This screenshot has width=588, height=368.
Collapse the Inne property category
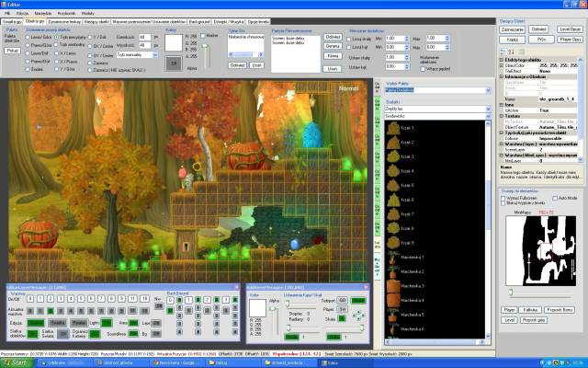[502, 105]
